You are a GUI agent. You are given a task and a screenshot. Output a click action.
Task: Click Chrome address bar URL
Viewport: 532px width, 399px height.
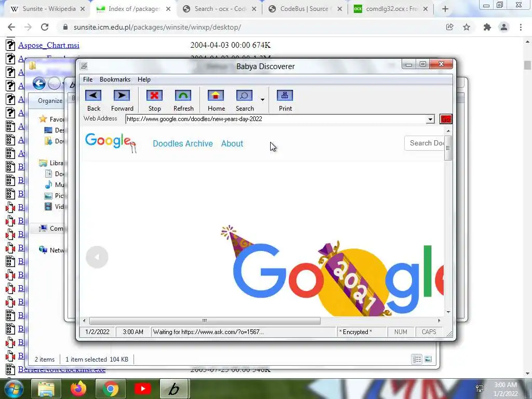coord(157,27)
